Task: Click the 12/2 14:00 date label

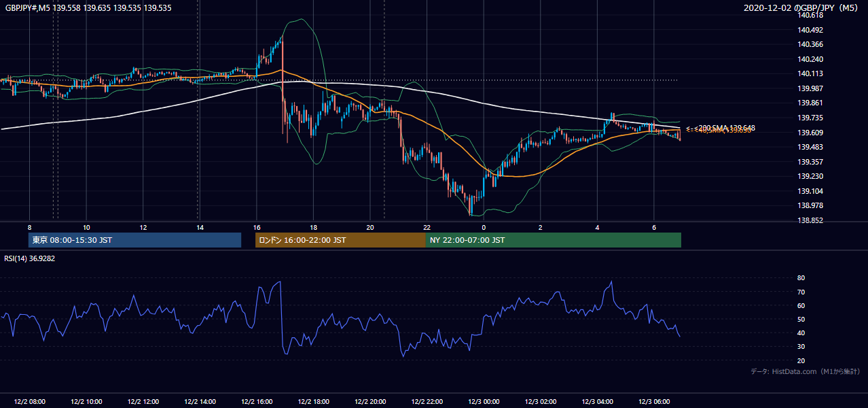Action: (x=200, y=402)
